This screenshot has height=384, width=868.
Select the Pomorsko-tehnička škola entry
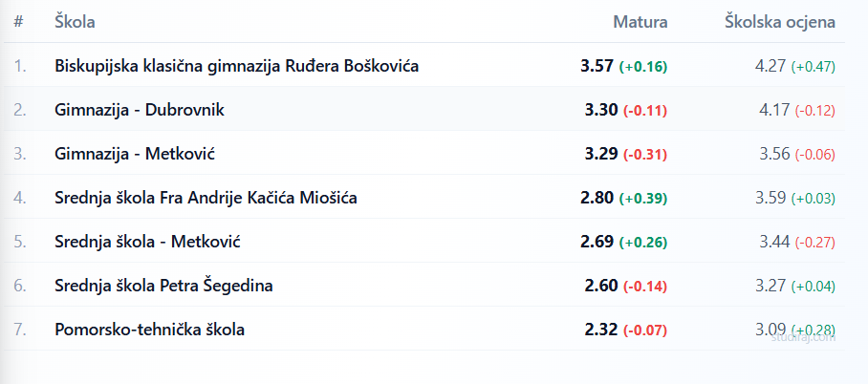150,330
